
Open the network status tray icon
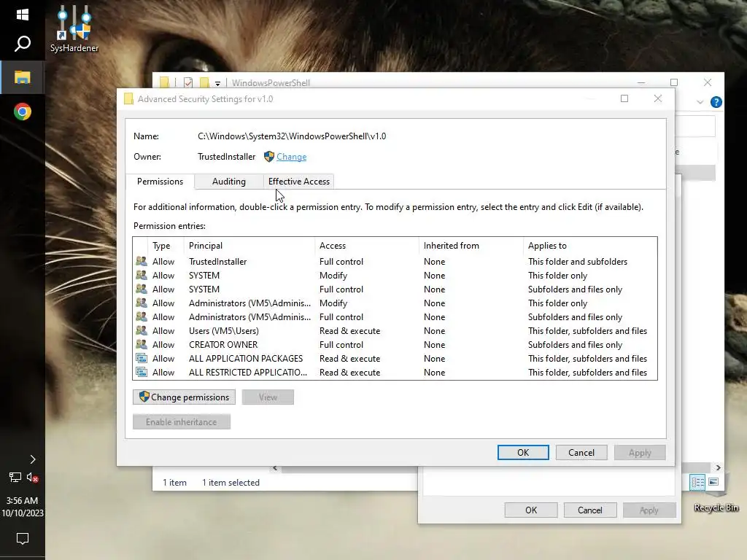[x=15, y=477]
